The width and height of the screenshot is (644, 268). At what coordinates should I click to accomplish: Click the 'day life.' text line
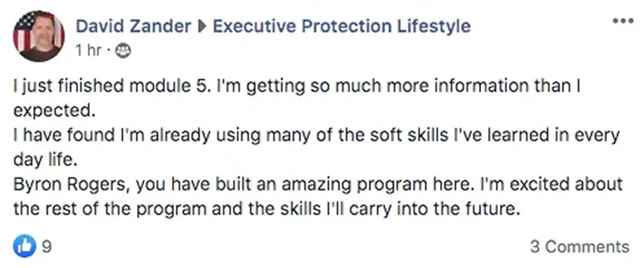coord(45,161)
